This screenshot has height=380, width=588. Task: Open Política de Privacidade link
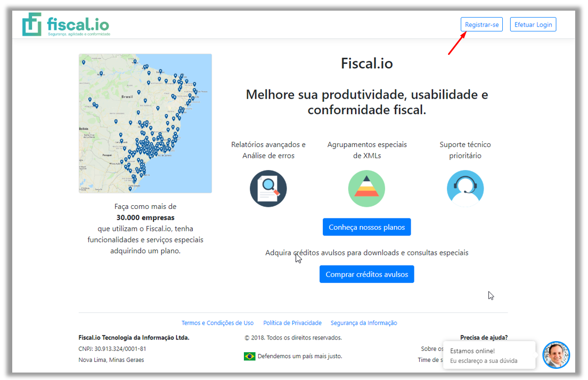(x=292, y=323)
